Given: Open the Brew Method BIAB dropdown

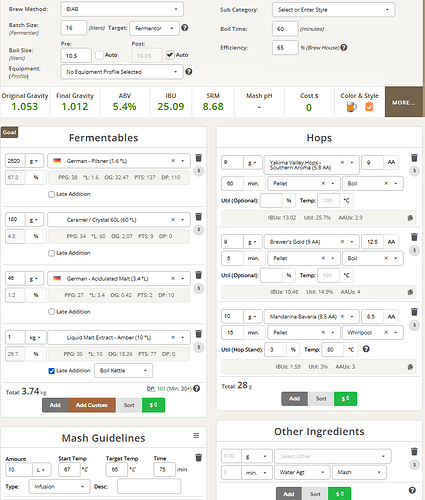Looking at the screenshot, I should (x=122, y=9).
